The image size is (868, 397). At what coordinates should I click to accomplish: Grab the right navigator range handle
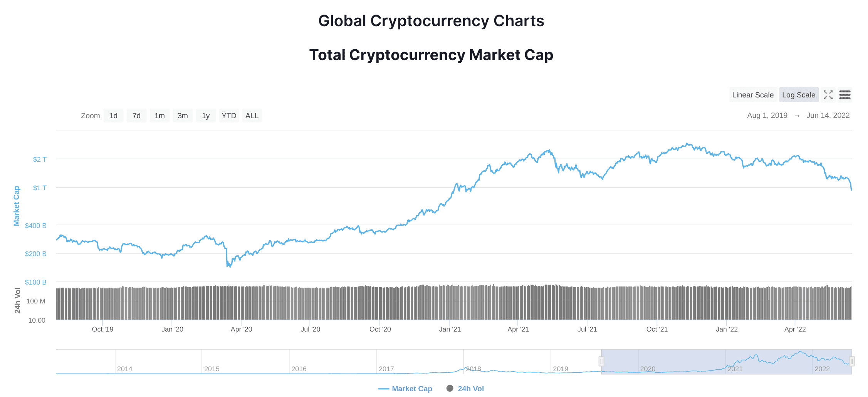[852, 361]
